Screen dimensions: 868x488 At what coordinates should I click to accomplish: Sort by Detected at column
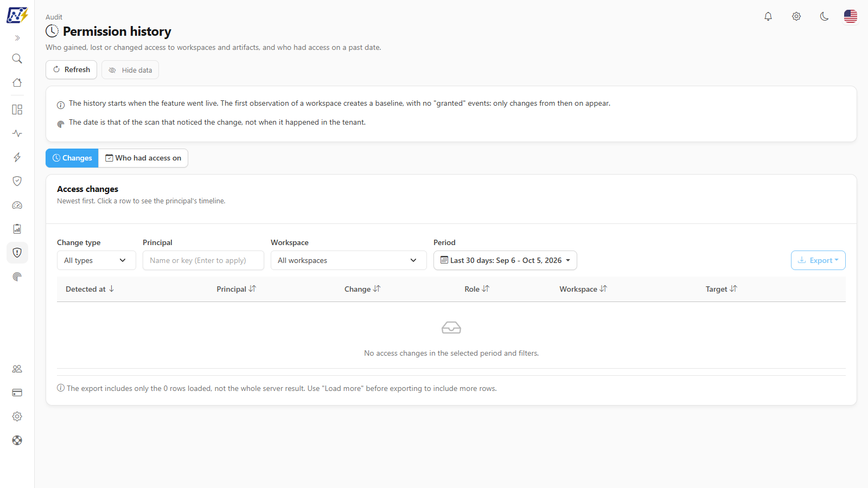click(x=90, y=289)
